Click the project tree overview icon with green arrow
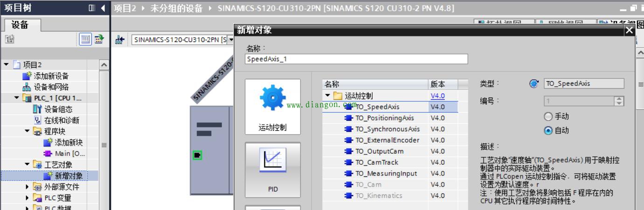The height and width of the screenshot is (210, 644). tap(98, 40)
